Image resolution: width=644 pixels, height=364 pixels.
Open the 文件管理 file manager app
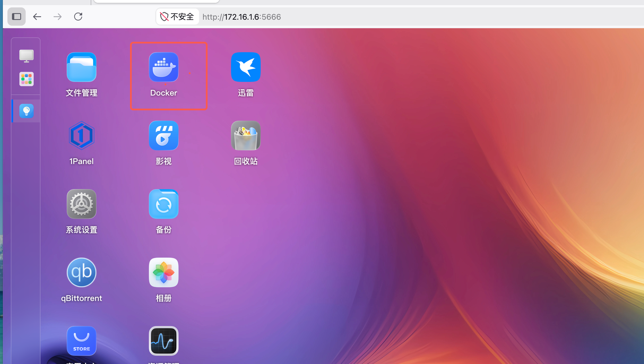pos(82,67)
